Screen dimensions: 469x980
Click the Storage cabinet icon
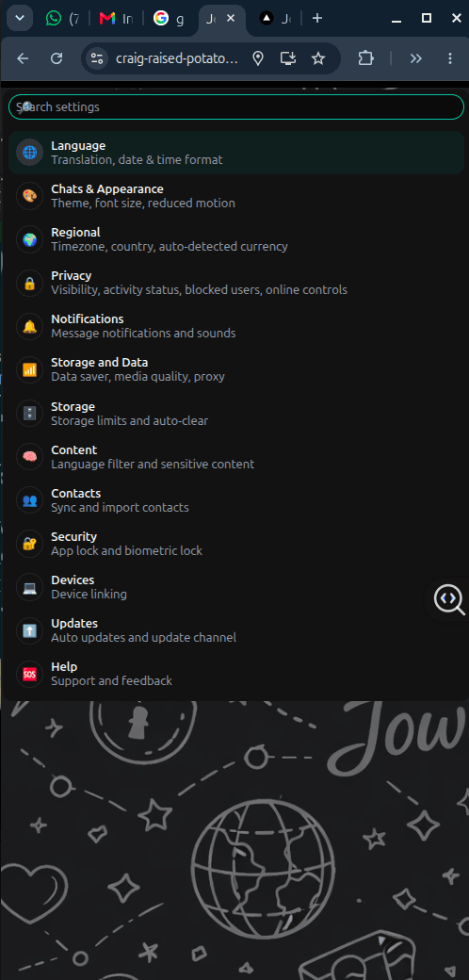click(29, 414)
